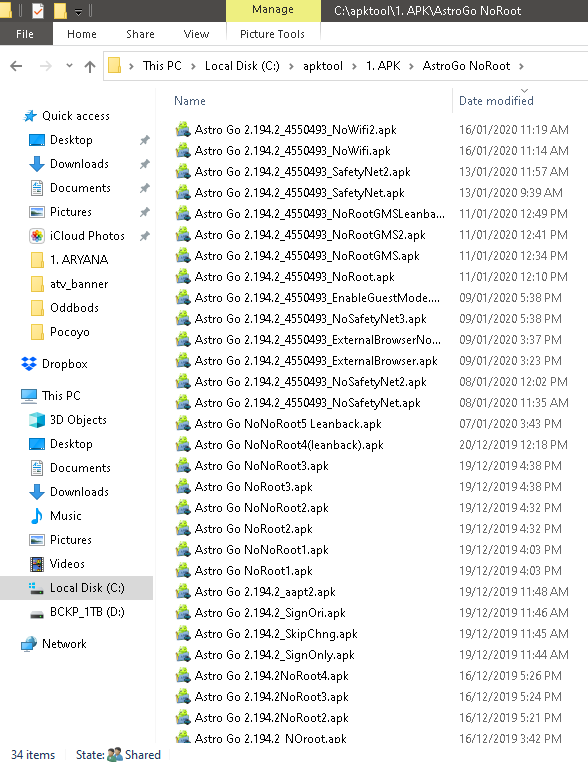
Task: Click icon of Astro Go 2.194.2NoRoot4.apk
Action: (183, 675)
